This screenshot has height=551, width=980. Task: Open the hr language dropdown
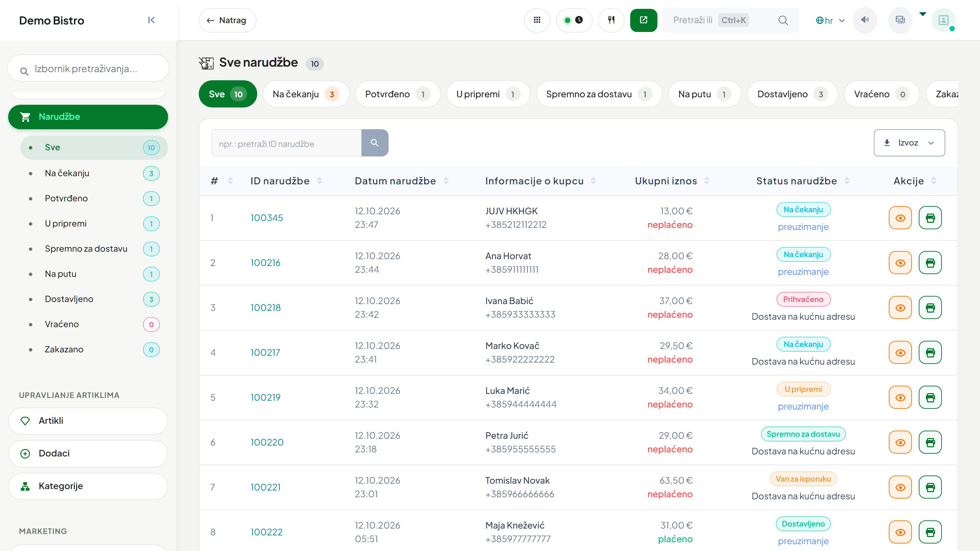[830, 20]
